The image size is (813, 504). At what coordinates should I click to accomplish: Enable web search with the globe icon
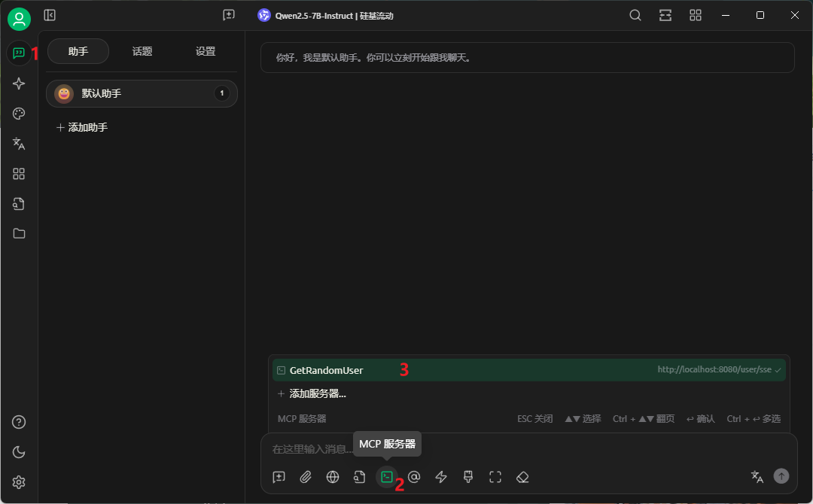tap(332, 477)
